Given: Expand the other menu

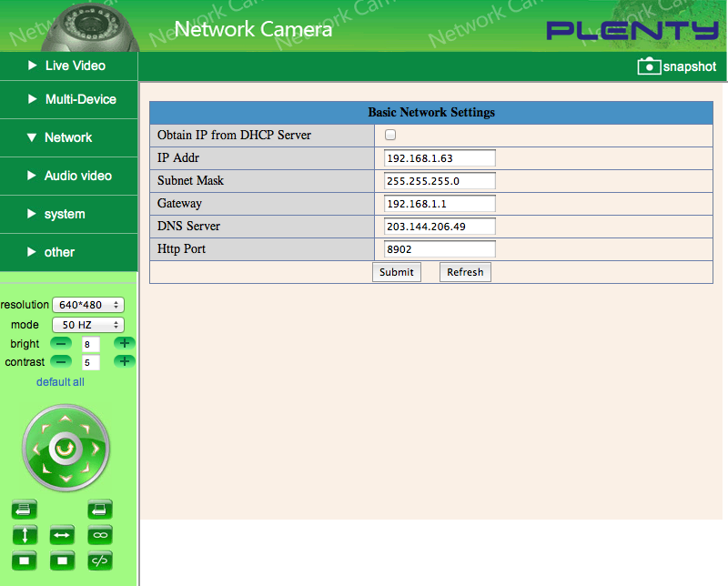Looking at the screenshot, I should coord(69,252).
